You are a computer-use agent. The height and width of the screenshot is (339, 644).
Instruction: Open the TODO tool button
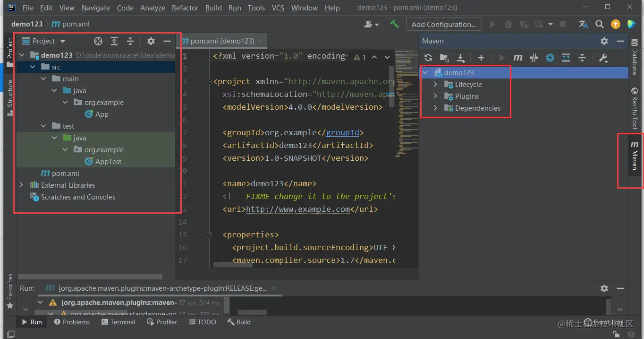coord(203,322)
